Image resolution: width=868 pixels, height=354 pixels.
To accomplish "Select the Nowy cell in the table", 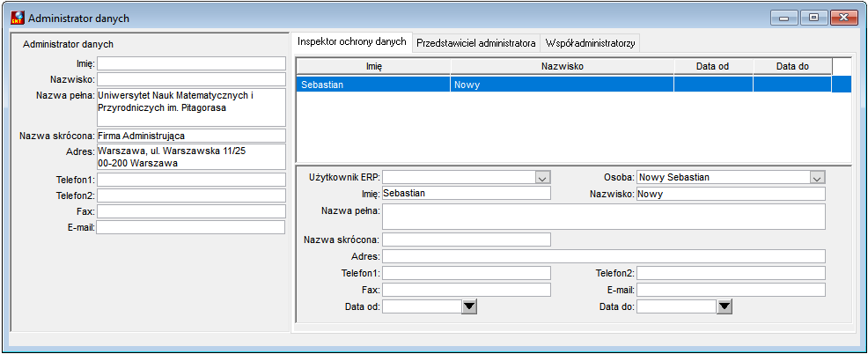I will (563, 85).
